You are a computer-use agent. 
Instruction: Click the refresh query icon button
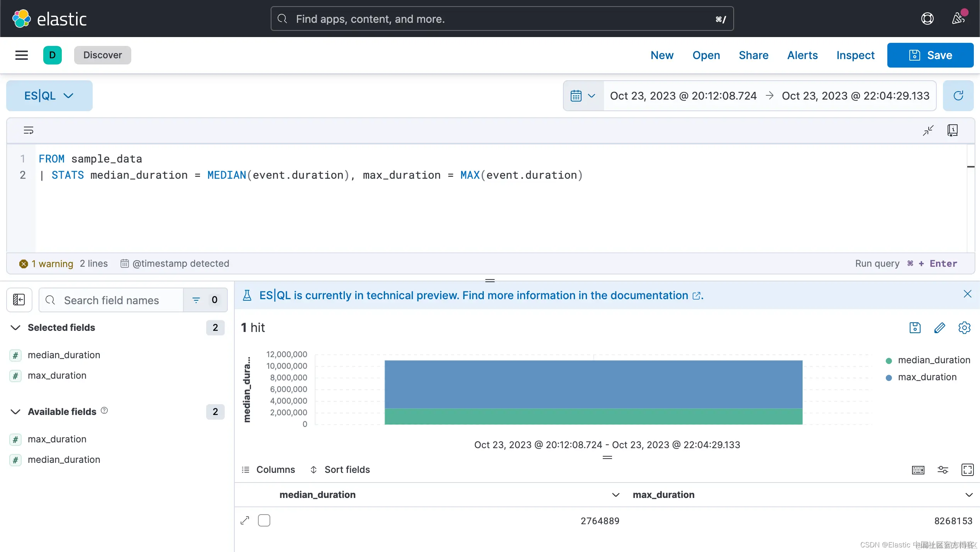[x=958, y=96]
